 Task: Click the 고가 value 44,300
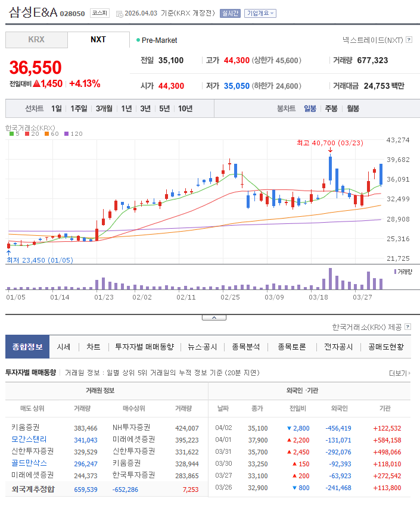(237, 60)
